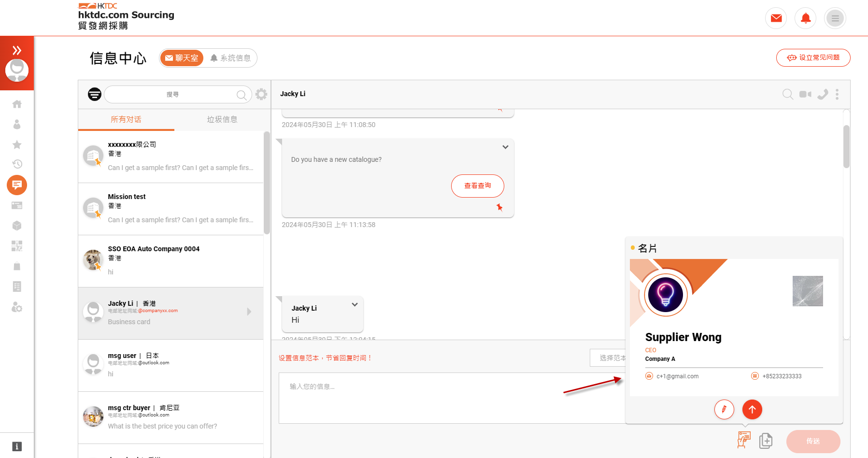The image size is (868, 458).
Task: Open the user avatar in sidebar
Action: 17,70
